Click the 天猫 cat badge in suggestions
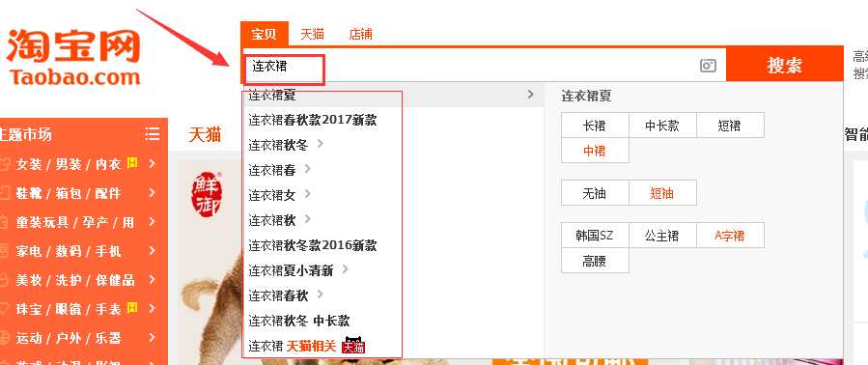This screenshot has width=868, height=365. [354, 346]
